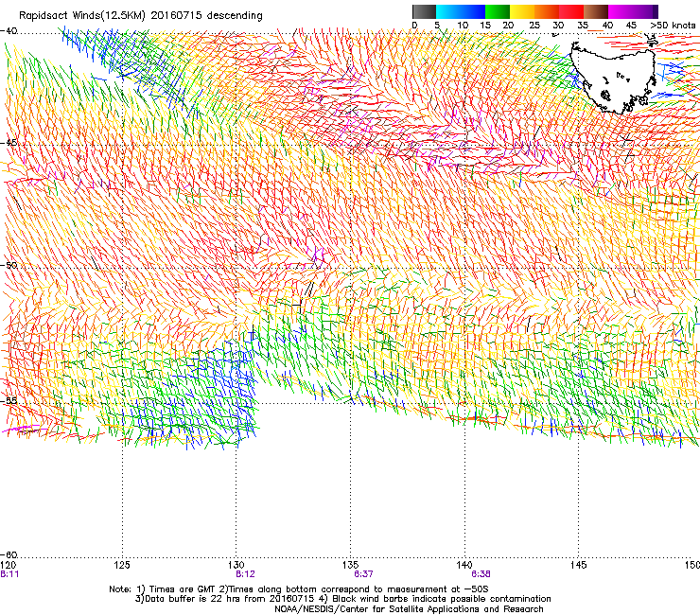The image size is (700, 615).
Task: Click the legend label '25' on the color bar
Action: (534, 26)
